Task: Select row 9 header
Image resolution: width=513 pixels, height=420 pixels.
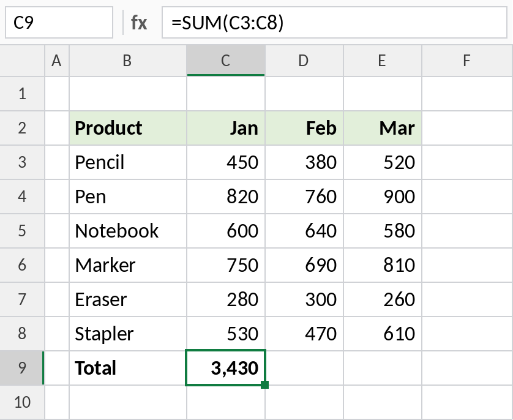Action: 22,368
